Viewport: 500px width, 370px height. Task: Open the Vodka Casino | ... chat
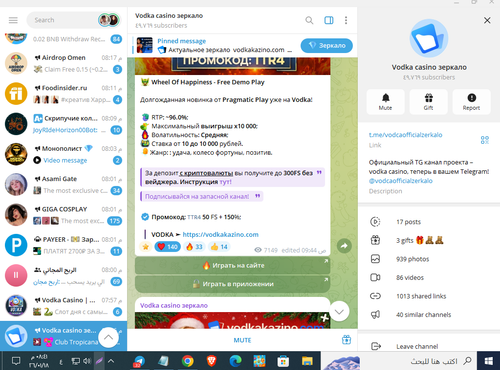coord(63,306)
